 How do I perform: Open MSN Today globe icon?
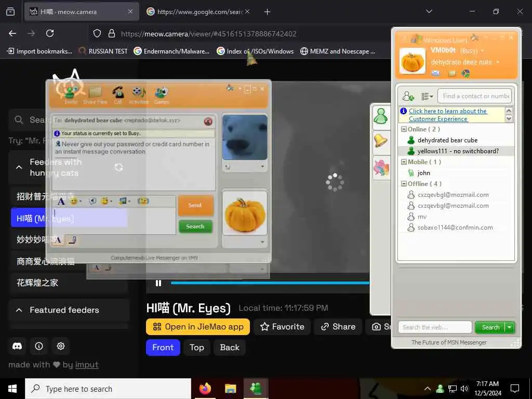[465, 73]
